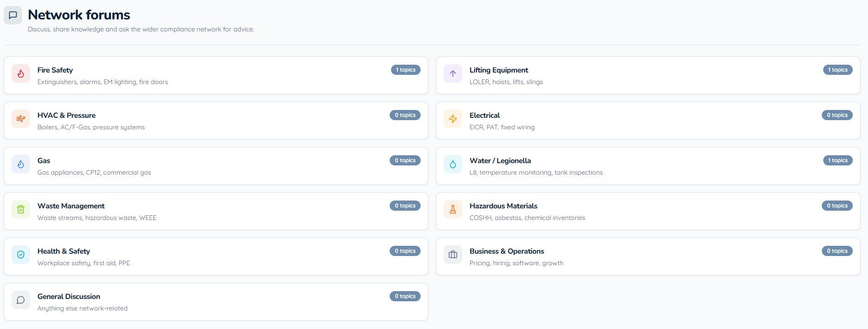Open the Electrical forum
Screen dimensions: 868x329
tap(648, 121)
